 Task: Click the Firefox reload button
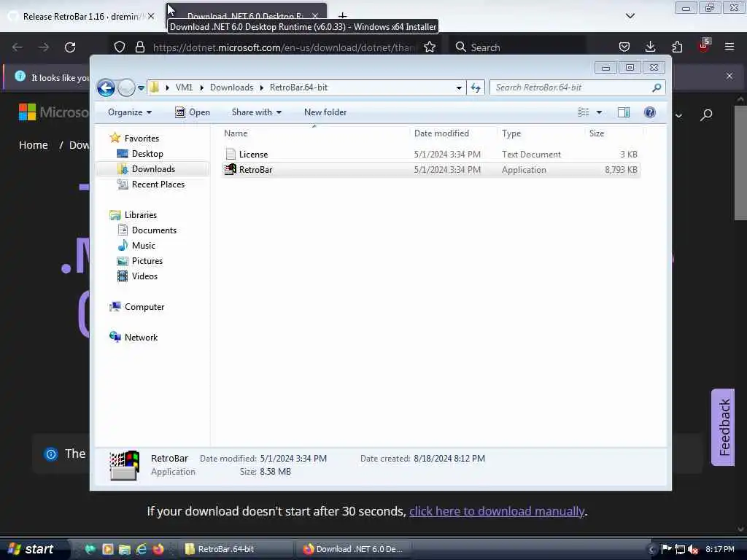pyautogui.click(x=70, y=47)
